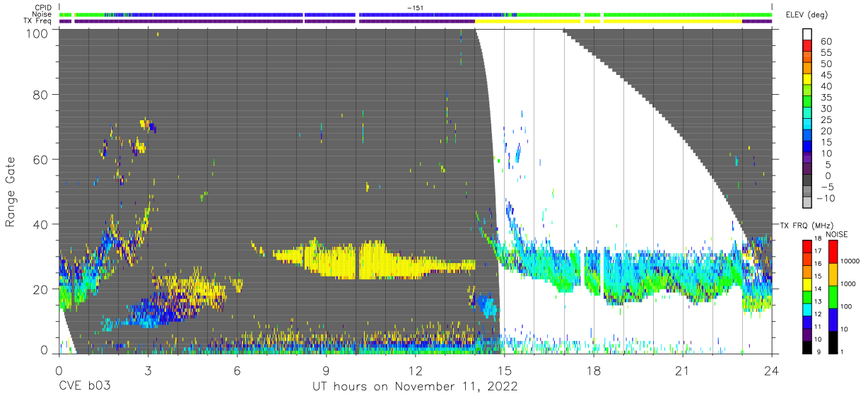Click the x-axis tick label '24'
This screenshot has width=868, height=401.
(x=771, y=370)
